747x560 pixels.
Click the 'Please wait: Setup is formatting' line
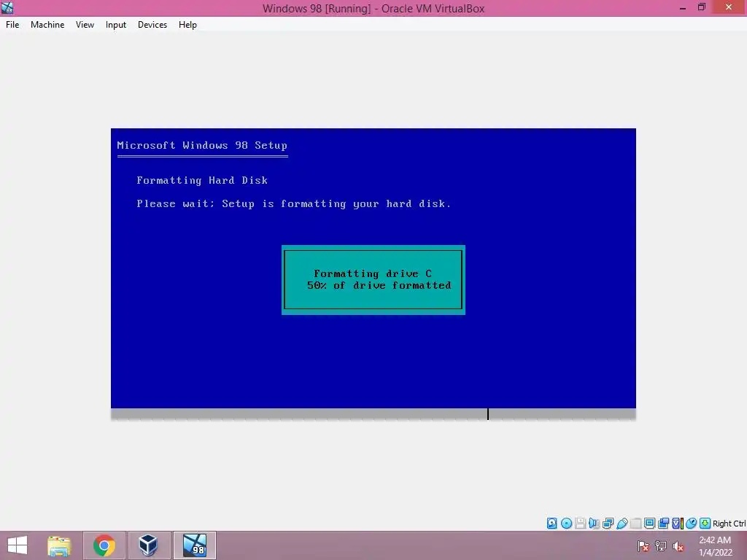[x=293, y=204]
